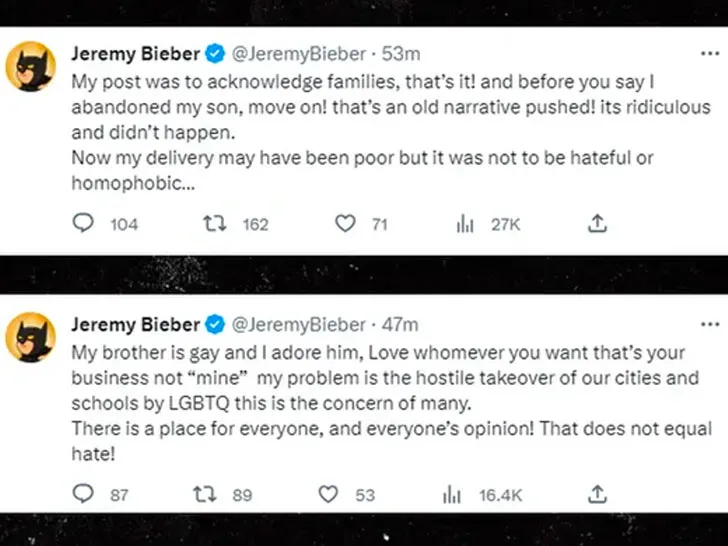Image resolution: width=728 pixels, height=546 pixels.
Task: Like the tweet with 71 likes
Action: [x=345, y=224]
